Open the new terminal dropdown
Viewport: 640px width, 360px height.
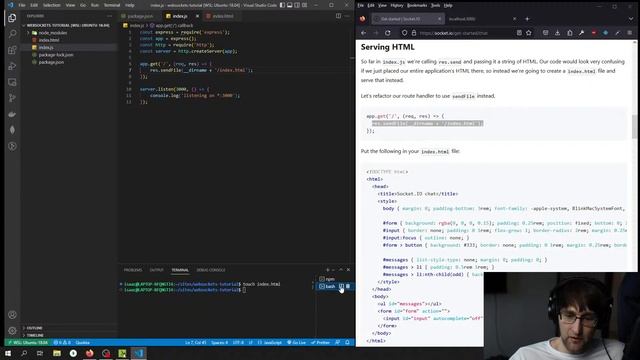(x=333, y=270)
